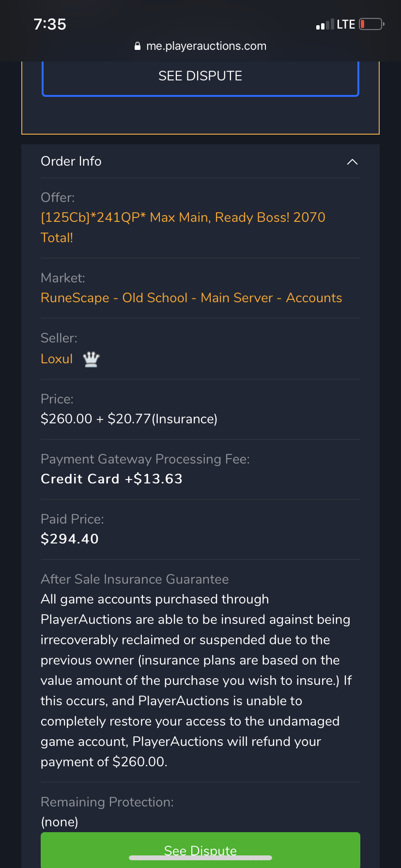Tap the home indicator bar at bottom
Image resolution: width=401 pixels, height=868 pixels.
tap(200, 858)
